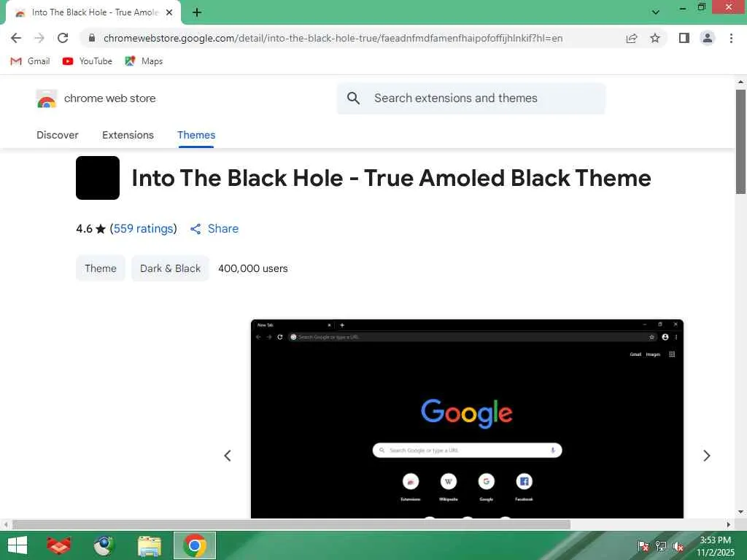747x560 pixels.
Task: Click the magnifier search icon
Action: [354, 98]
